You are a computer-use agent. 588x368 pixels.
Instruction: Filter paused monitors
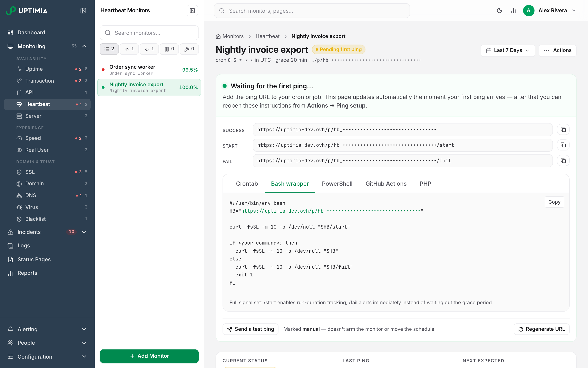click(x=169, y=49)
